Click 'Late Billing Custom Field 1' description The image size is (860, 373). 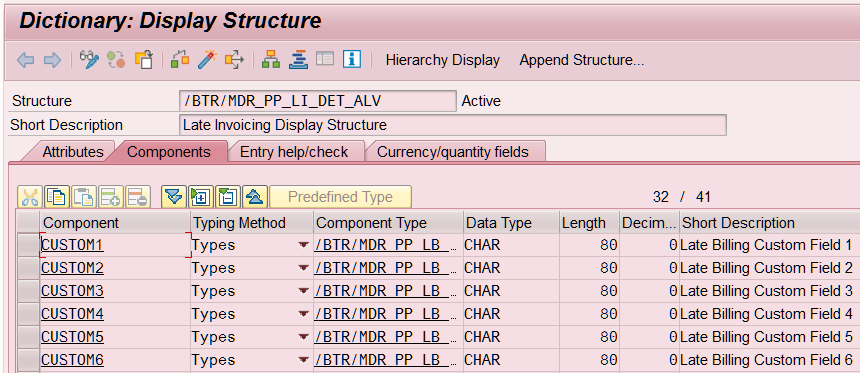pos(766,245)
